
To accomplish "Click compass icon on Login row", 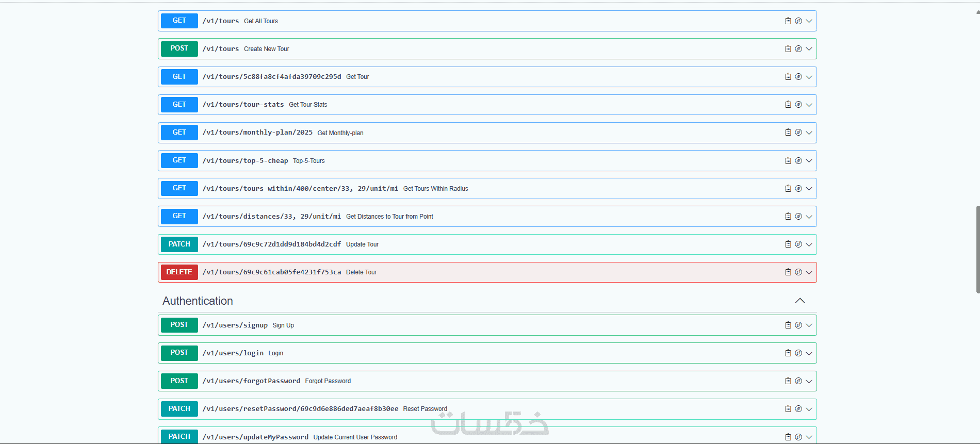I will point(798,353).
